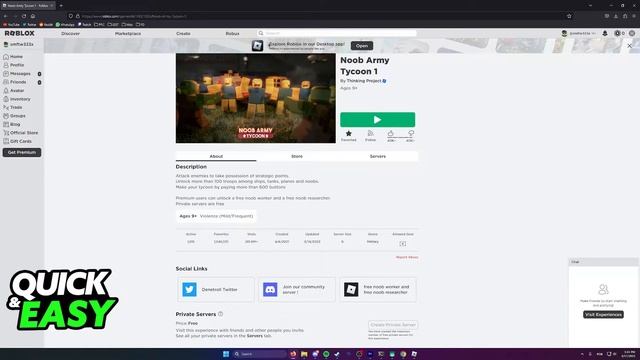The height and width of the screenshot is (360, 640).
Task: Open the settings gear in Roblox header
Action: tap(631, 33)
